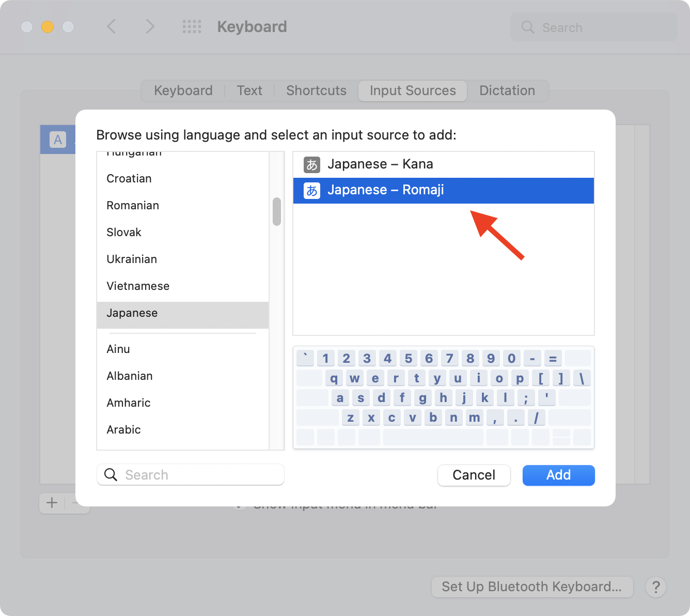Viewport: 690px width, 616px height.
Task: Select Japanese – Kana in the source list
Action: click(381, 164)
